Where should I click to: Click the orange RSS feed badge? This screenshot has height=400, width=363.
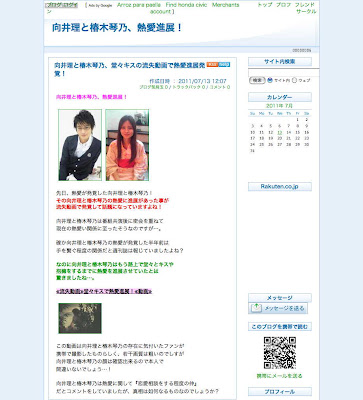(212, 64)
